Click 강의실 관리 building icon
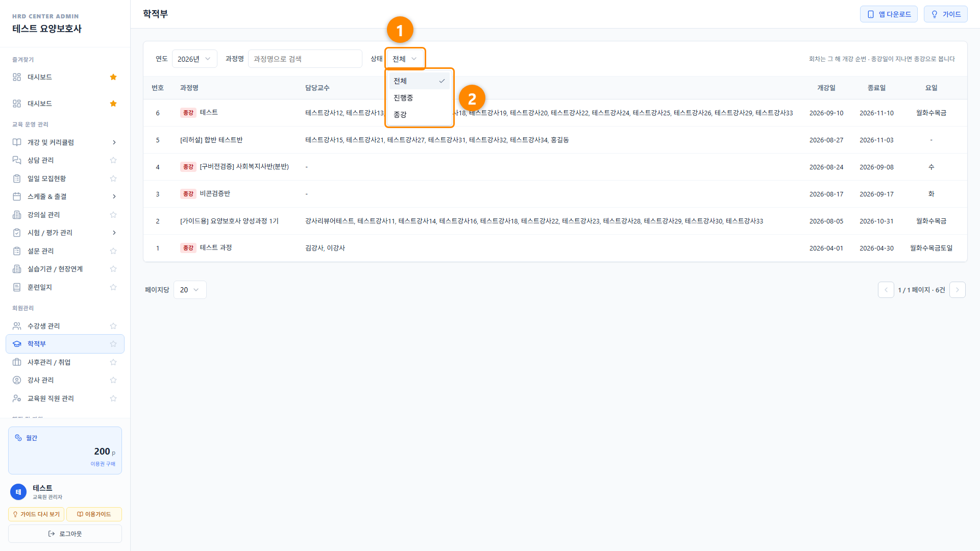This screenshot has height=551, width=980. (x=17, y=215)
